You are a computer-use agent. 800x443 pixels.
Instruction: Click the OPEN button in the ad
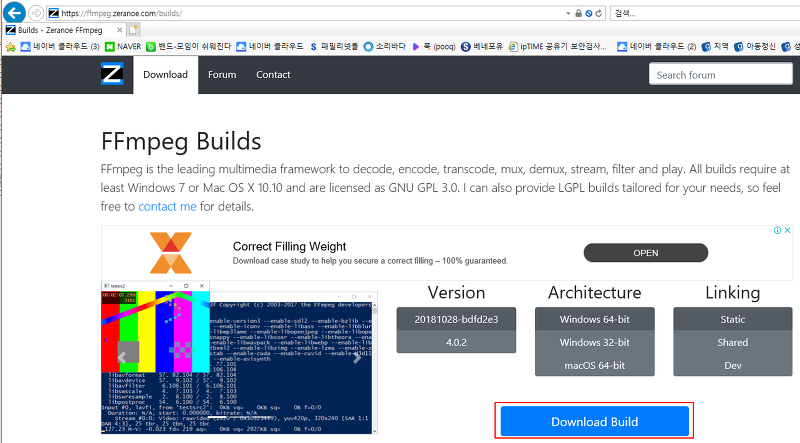pos(645,253)
